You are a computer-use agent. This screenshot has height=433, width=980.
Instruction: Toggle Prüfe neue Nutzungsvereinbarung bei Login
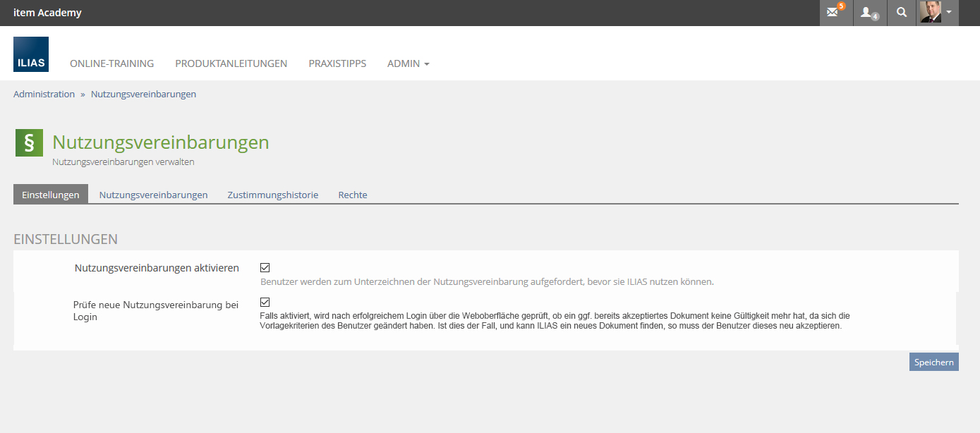tap(265, 302)
